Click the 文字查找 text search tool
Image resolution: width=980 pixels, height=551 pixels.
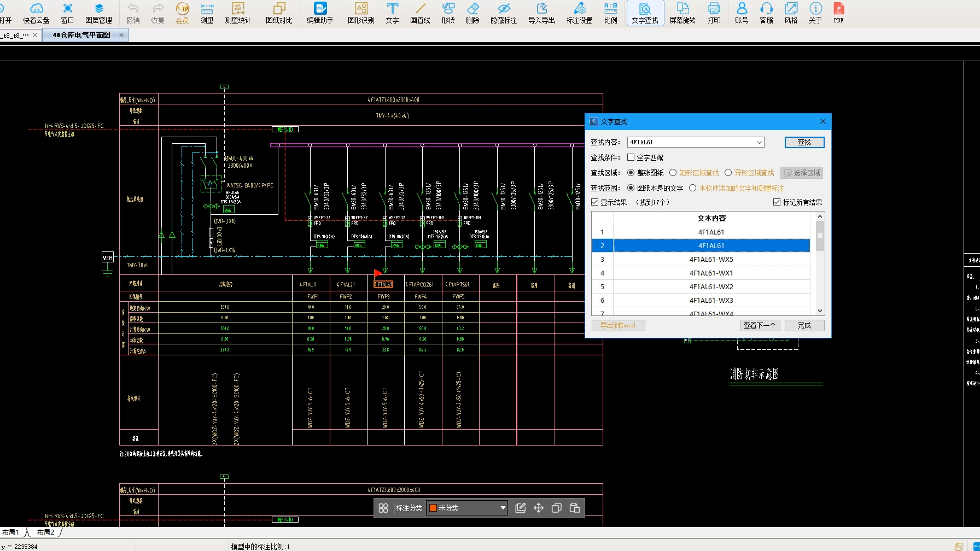[x=645, y=13]
